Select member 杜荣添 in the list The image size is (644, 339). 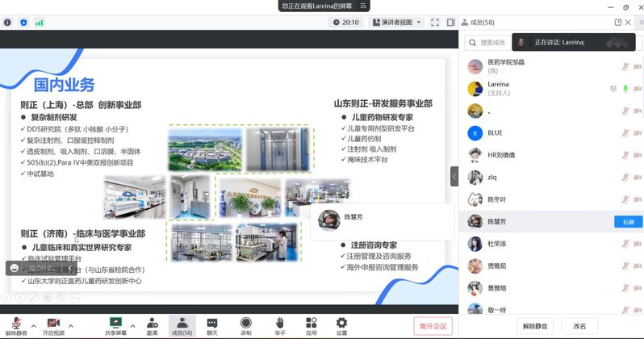click(550, 244)
